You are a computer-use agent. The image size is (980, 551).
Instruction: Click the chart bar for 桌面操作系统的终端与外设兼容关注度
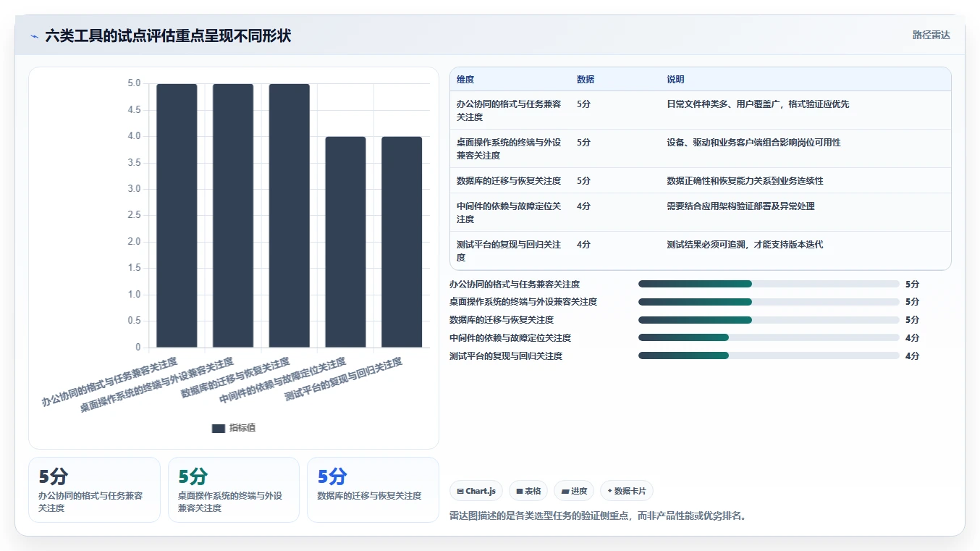click(233, 216)
